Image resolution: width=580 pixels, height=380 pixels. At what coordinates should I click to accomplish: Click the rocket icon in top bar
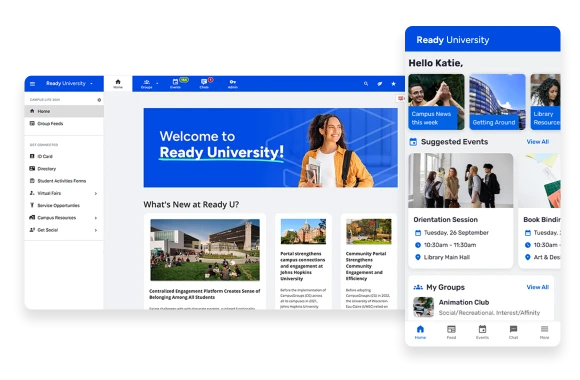click(380, 84)
